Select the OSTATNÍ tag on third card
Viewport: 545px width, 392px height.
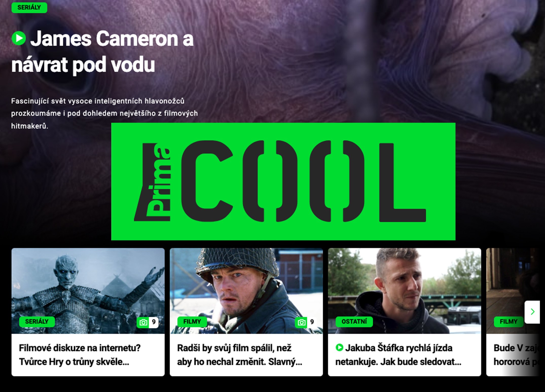(x=354, y=322)
